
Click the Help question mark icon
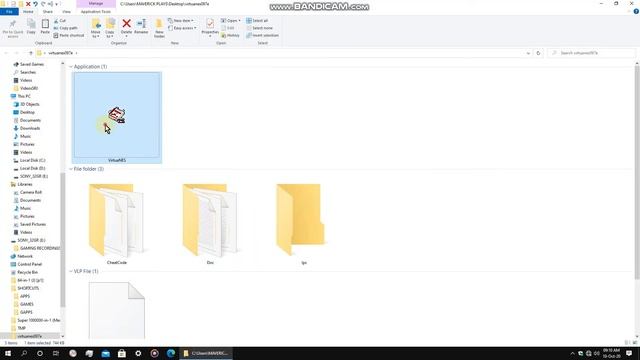636,11
